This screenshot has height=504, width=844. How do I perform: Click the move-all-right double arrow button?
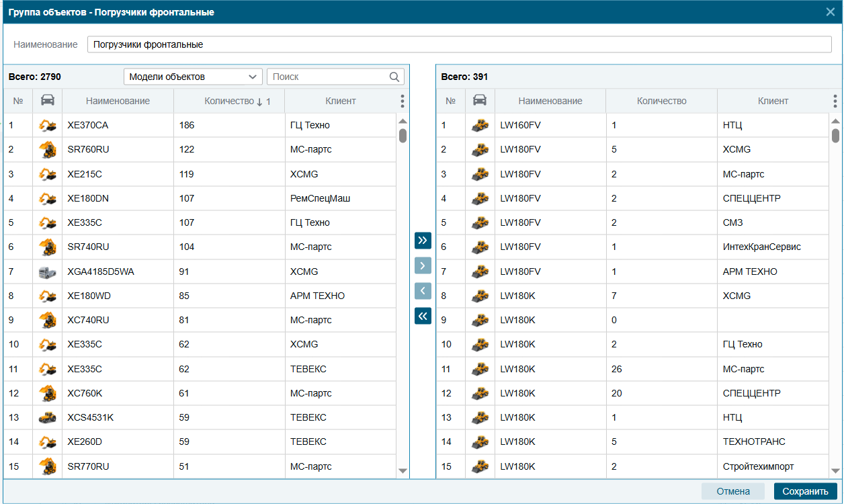(x=423, y=241)
